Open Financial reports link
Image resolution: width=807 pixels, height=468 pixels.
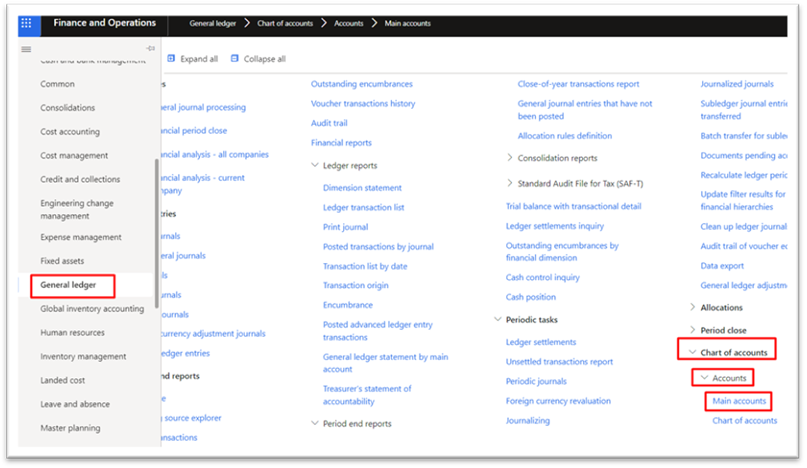pyautogui.click(x=341, y=143)
